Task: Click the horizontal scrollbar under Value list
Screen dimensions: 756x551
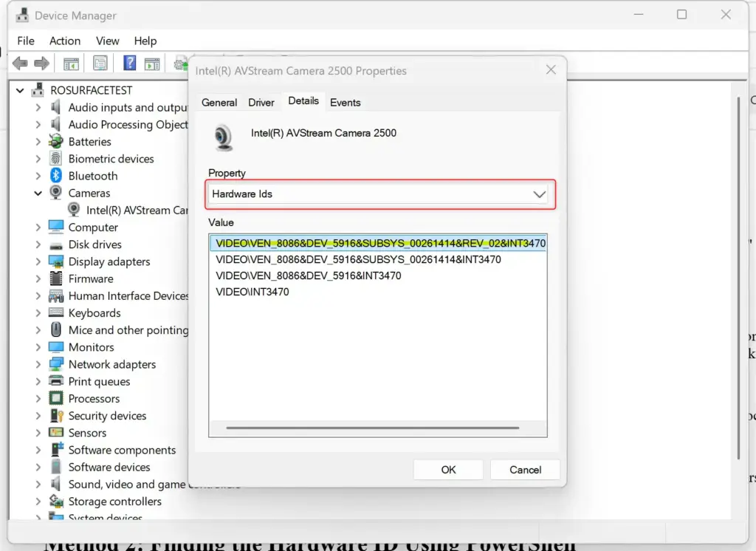Action: point(372,428)
